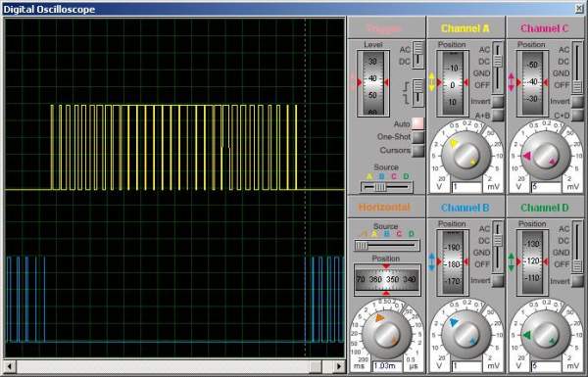Screen dimensions: 588x377
Task: Click Channel A yellow position arrows
Action: (x=431, y=82)
